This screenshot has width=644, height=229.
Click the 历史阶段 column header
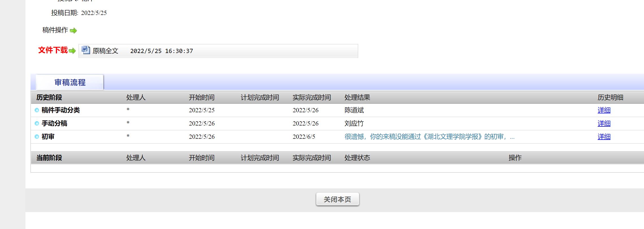pyautogui.click(x=49, y=98)
